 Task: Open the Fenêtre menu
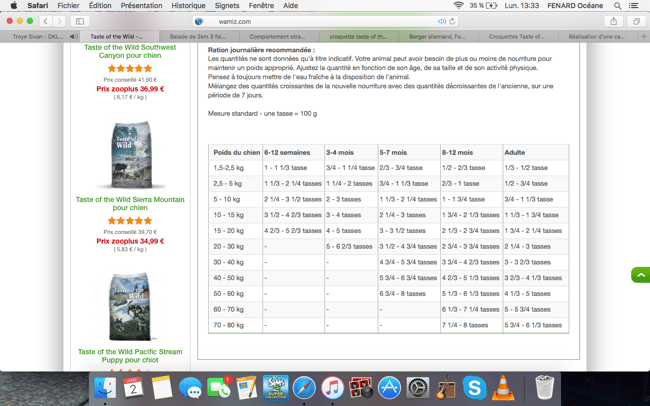click(x=261, y=5)
